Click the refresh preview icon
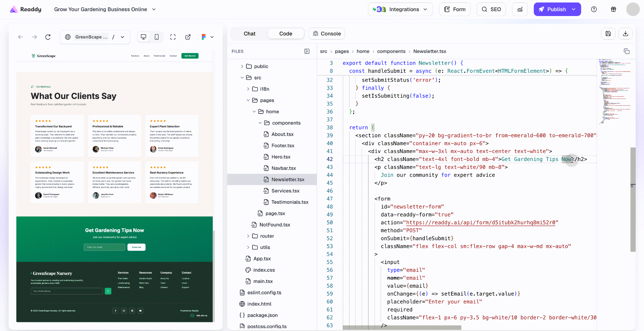This screenshot has height=331, width=644. 48,37
